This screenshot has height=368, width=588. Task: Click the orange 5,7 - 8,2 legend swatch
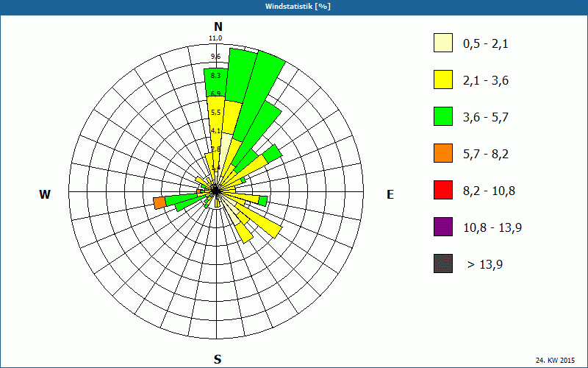pos(443,153)
